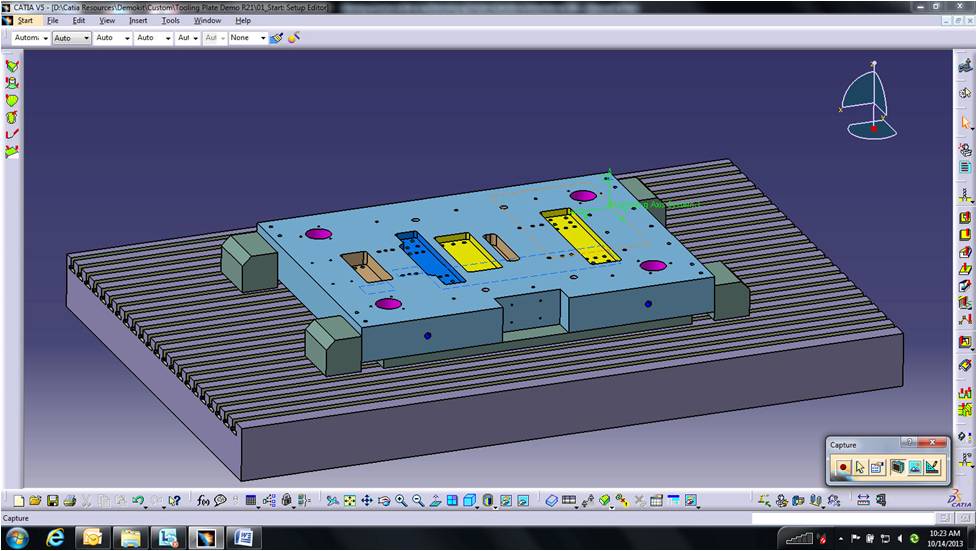Image resolution: width=977 pixels, height=551 pixels.
Task: Click the Capture options button
Action: coord(876,467)
